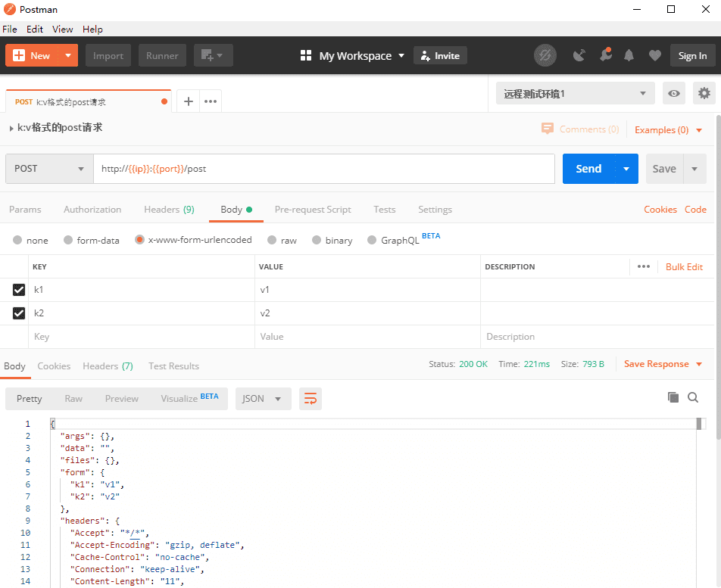Click the workspace grid icon
Screen dimensions: 721x588
(306, 55)
